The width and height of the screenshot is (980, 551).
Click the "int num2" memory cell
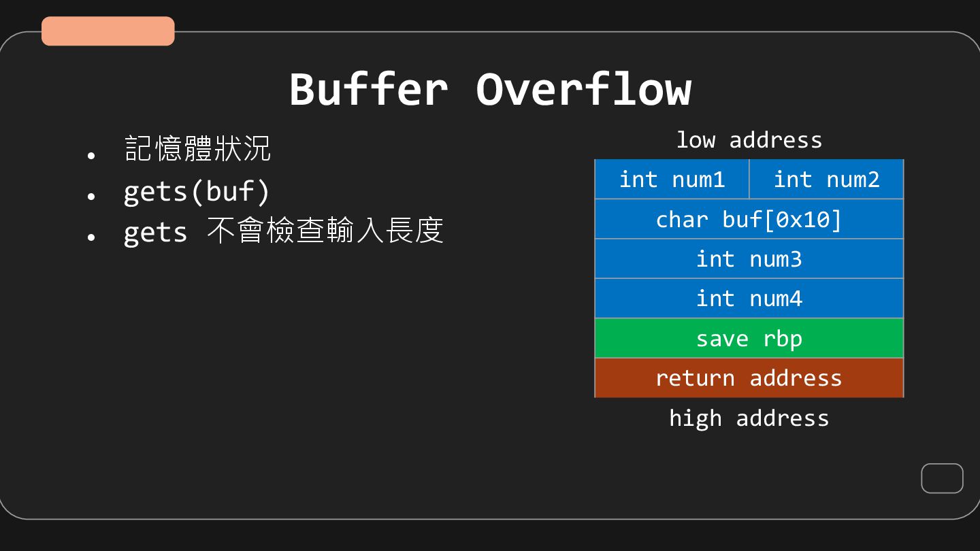[826, 180]
